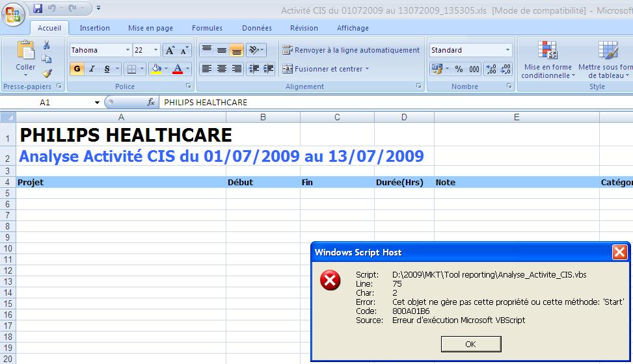Open Mettre sous forme de tableau

[x=605, y=60]
